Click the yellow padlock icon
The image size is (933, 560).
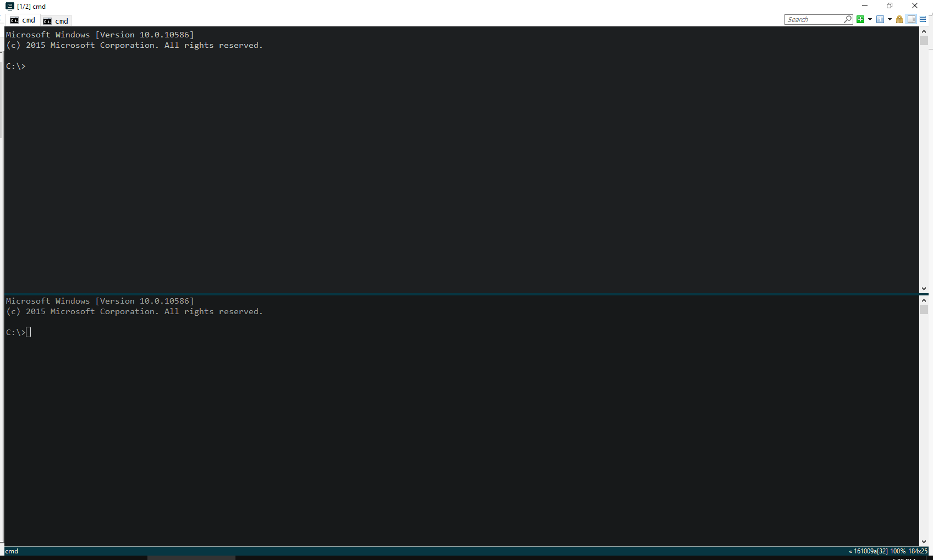(899, 19)
